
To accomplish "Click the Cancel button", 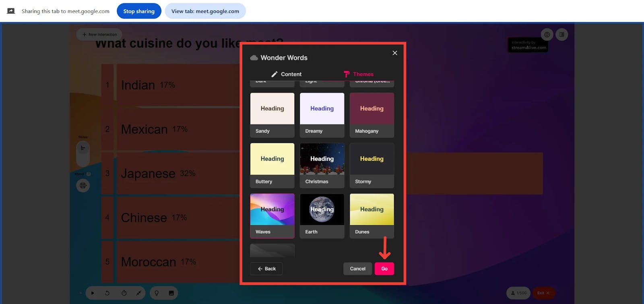I will 358,269.
